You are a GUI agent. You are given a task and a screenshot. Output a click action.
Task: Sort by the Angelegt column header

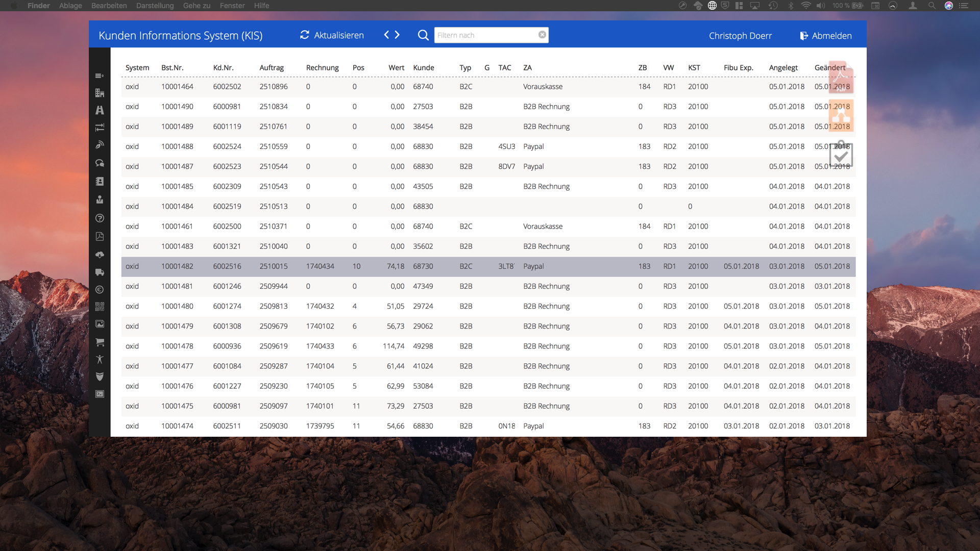click(x=783, y=68)
